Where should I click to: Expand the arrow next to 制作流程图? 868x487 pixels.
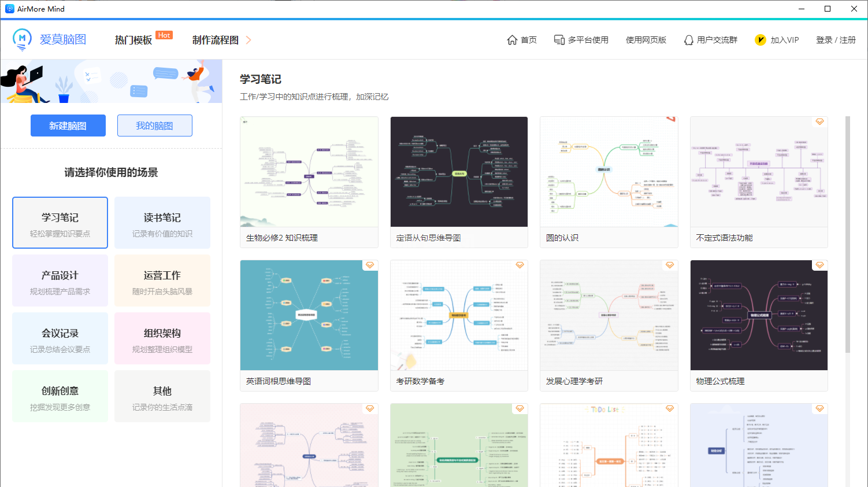click(x=248, y=40)
